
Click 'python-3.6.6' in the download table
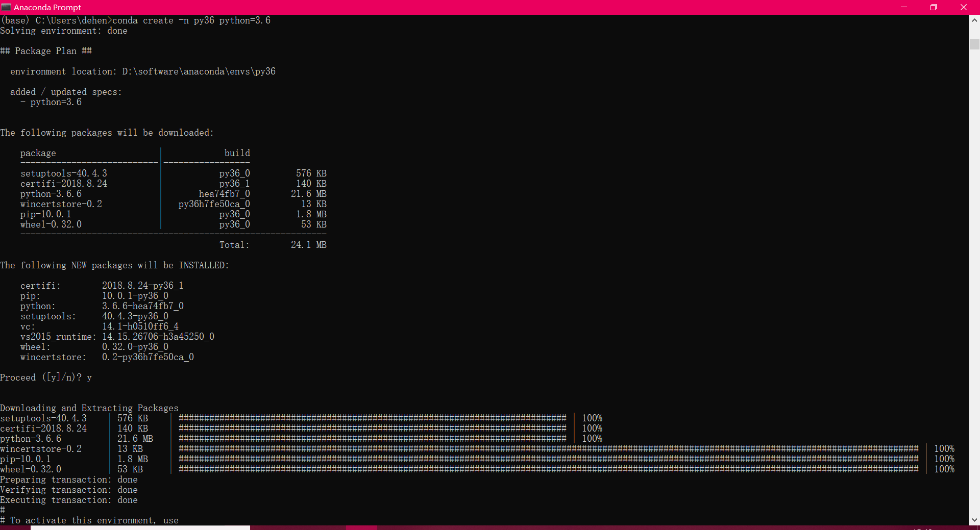pyautogui.click(x=51, y=194)
